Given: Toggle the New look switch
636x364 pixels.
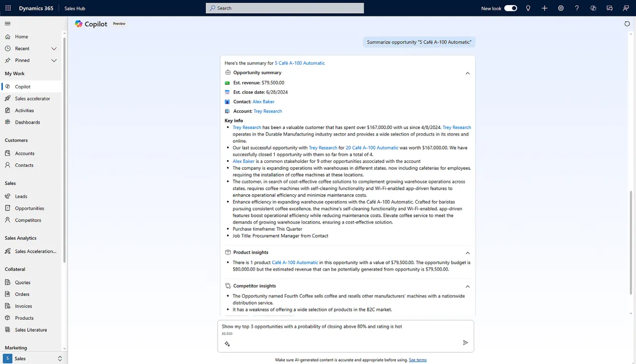Looking at the screenshot, I should pyautogui.click(x=511, y=8).
